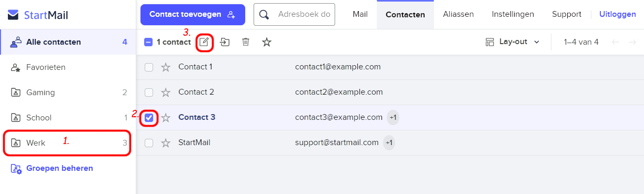Click the Contact 3 name
Viewport: 644px width, 194px height.
click(197, 118)
